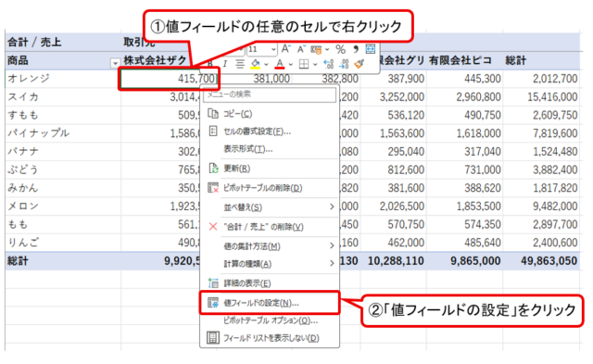Apply red font color
The height and width of the screenshot is (364, 593).
click(x=280, y=64)
